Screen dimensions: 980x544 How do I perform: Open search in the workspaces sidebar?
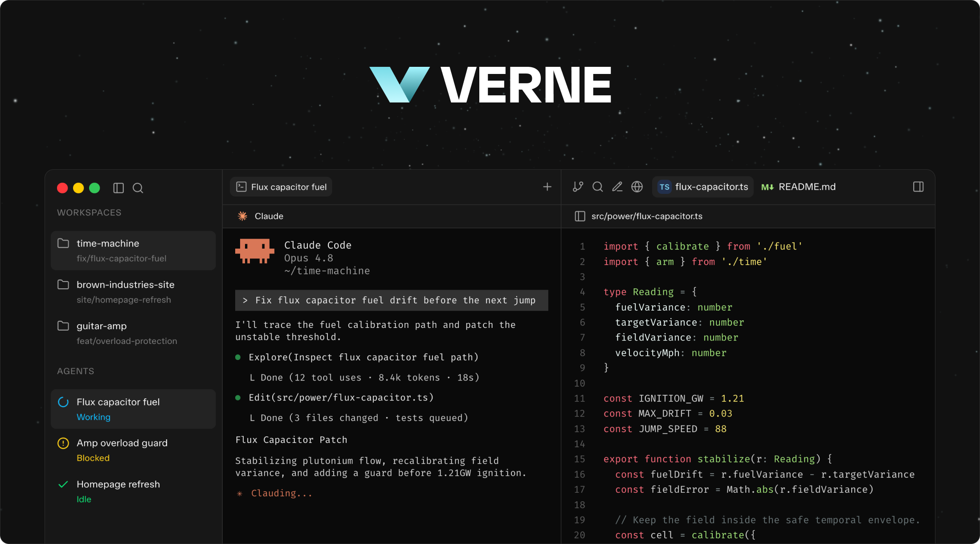pos(138,188)
